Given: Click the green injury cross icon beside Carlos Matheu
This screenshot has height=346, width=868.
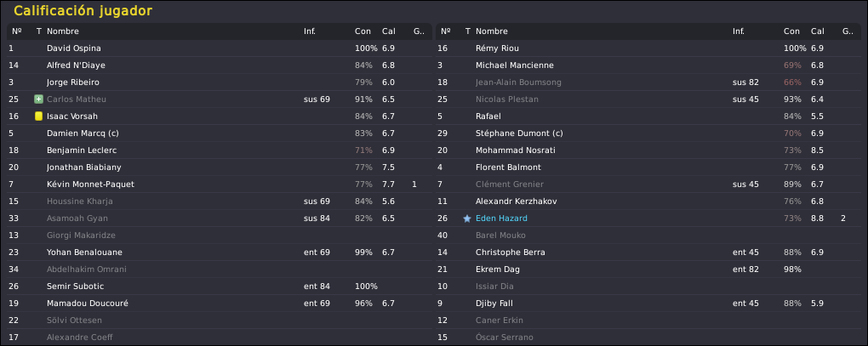Looking at the screenshot, I should coord(39,99).
